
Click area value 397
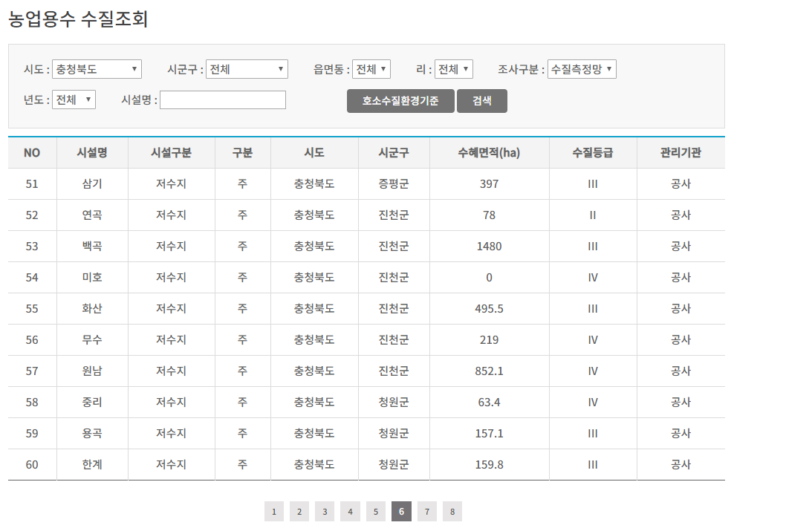coord(489,183)
